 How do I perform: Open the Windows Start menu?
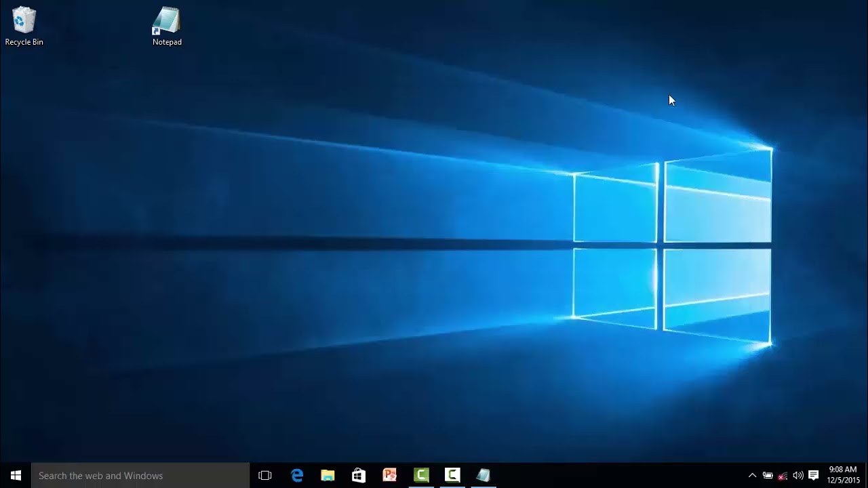tap(16, 475)
